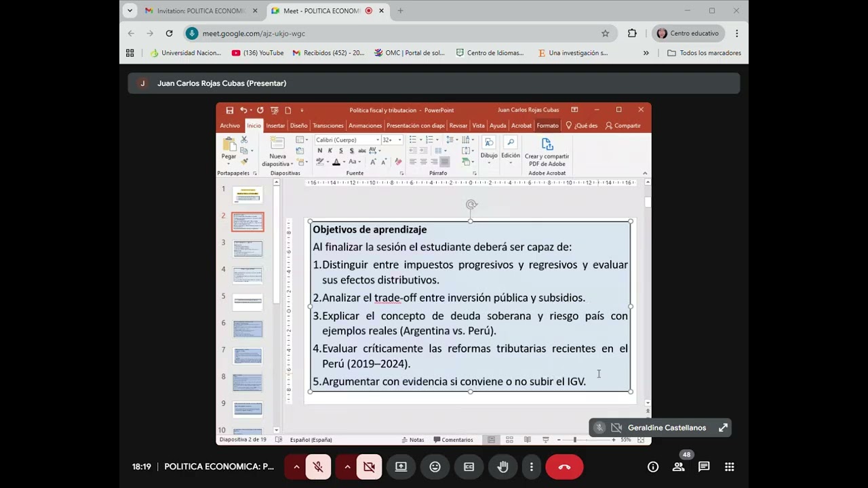This screenshot has height=488, width=868.
Task: Open emoji reactions in Meet
Action: pos(435,467)
